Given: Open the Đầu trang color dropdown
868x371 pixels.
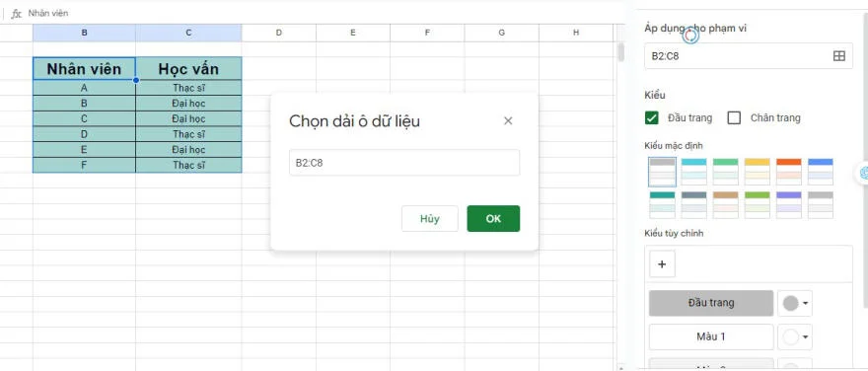Looking at the screenshot, I should [x=795, y=303].
